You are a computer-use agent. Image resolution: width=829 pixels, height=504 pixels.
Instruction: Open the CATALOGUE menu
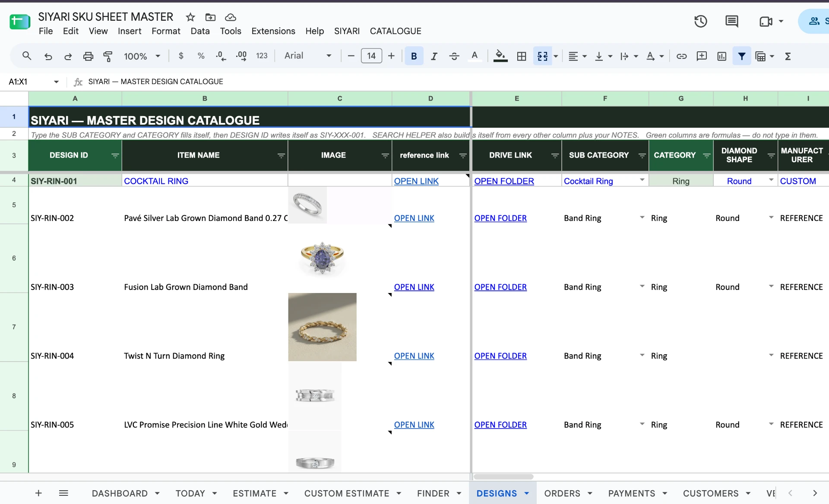click(396, 31)
